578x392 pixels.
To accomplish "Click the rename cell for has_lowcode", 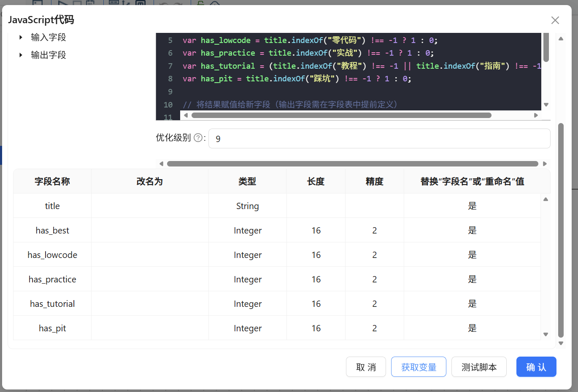I will pyautogui.click(x=150, y=255).
